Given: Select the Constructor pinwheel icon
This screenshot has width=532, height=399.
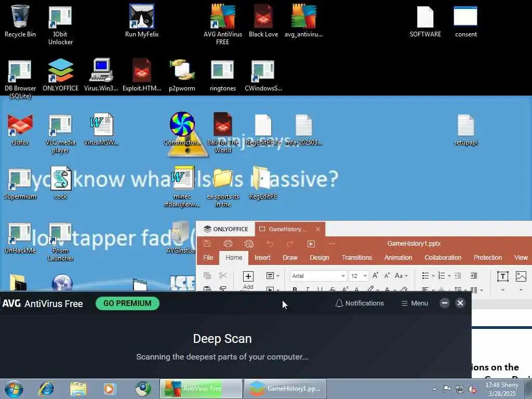Looking at the screenshot, I should (182, 129).
